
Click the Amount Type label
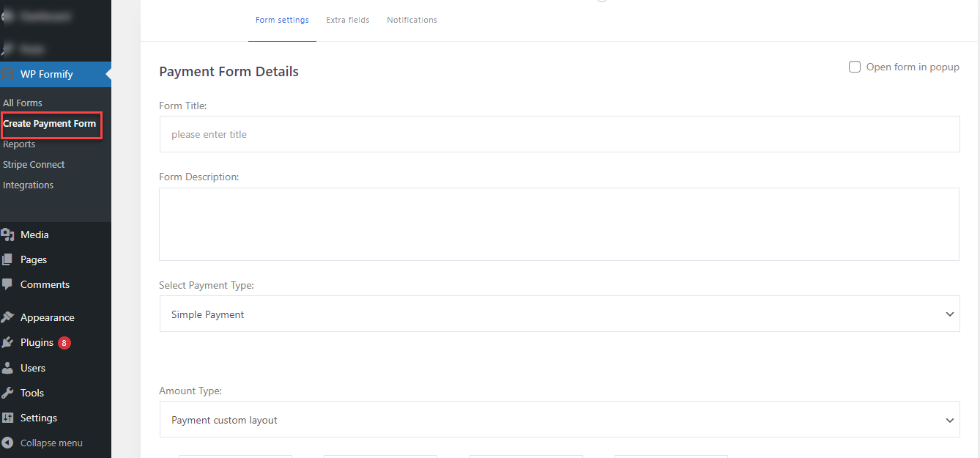[190, 391]
